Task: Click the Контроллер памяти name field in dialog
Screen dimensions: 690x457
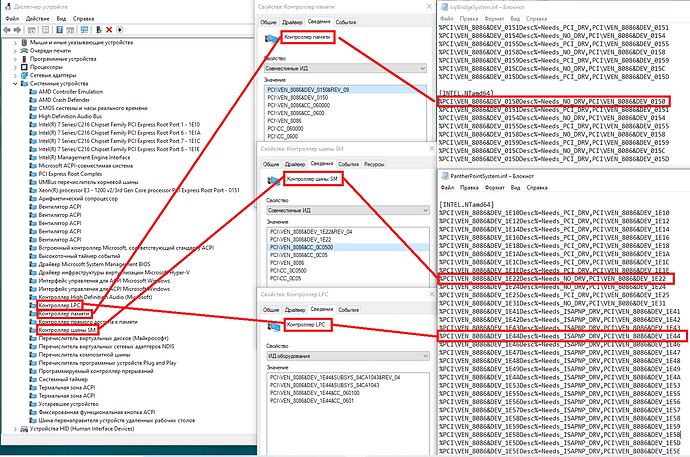Action: 308,37
